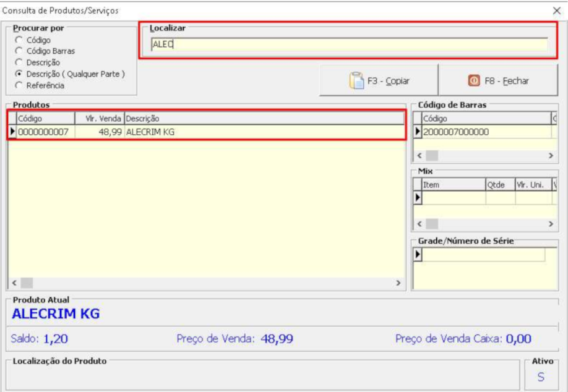Click the row marker in Mix grid
568x392 pixels.
[418, 197]
